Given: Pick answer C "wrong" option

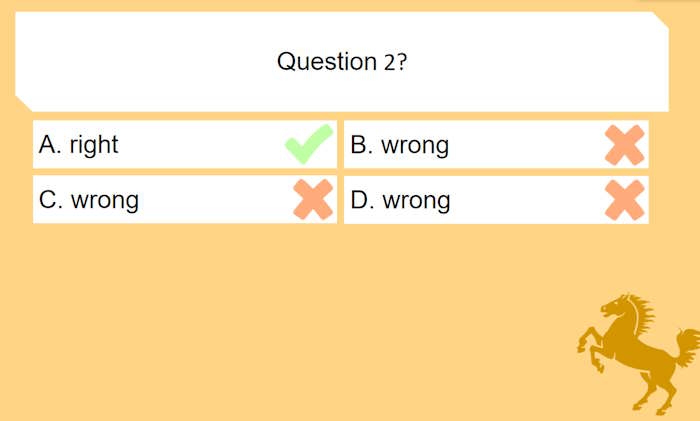Looking at the screenshot, I should coord(160,200).
